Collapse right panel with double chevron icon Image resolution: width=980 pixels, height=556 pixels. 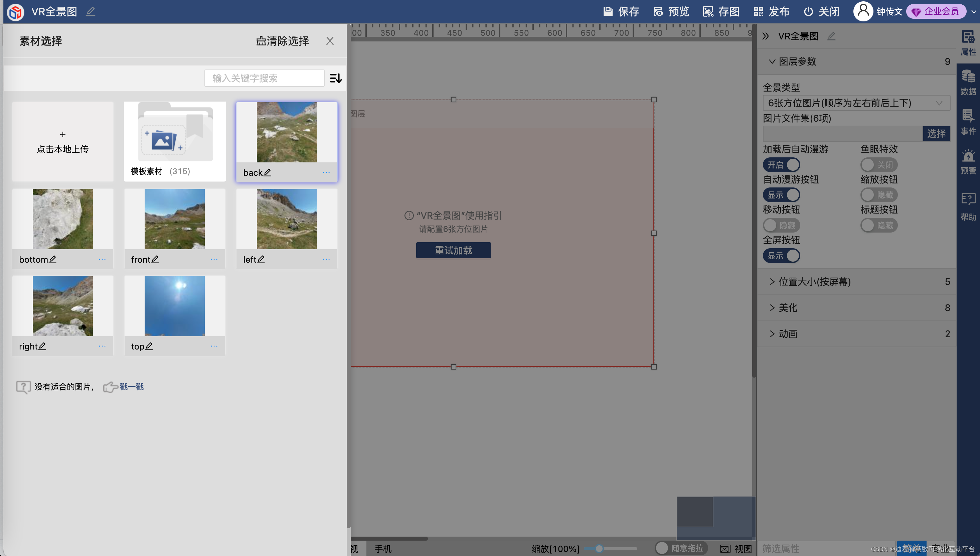[765, 36]
